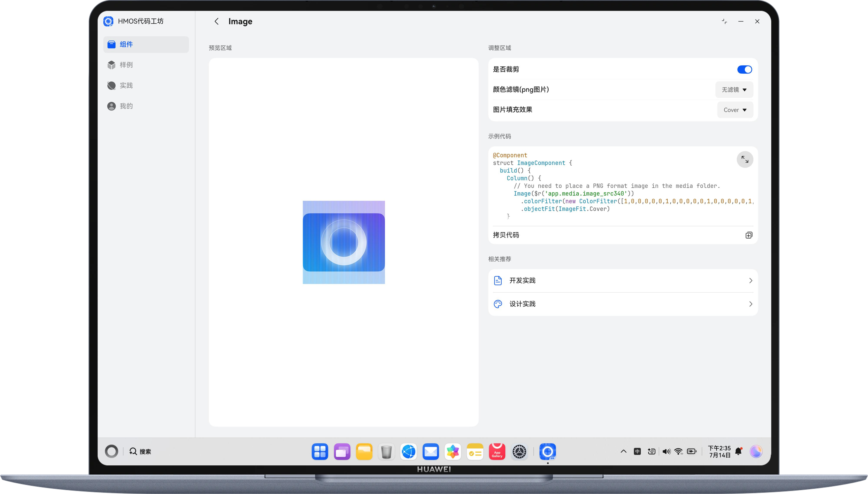
Task: Open the 无滤镜 color filter dropdown
Action: [734, 89]
